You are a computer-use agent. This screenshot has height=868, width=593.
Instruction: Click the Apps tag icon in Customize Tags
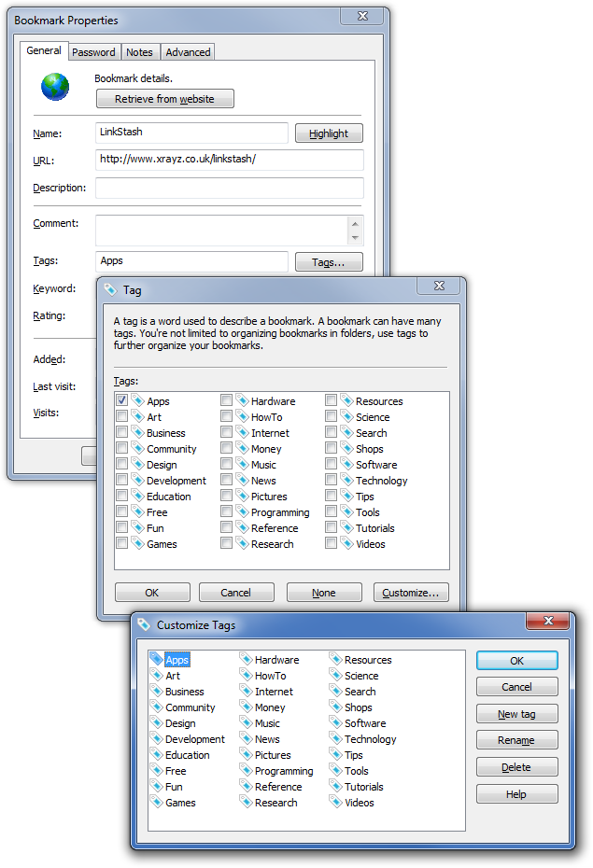pos(156,660)
